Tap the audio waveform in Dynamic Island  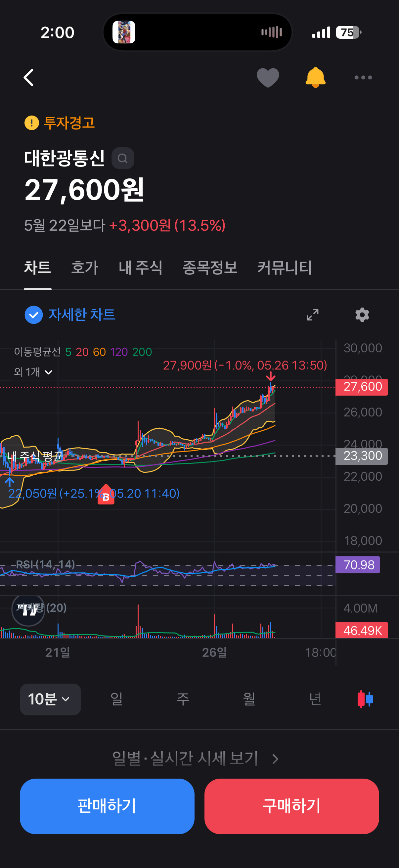pyautogui.click(x=271, y=32)
